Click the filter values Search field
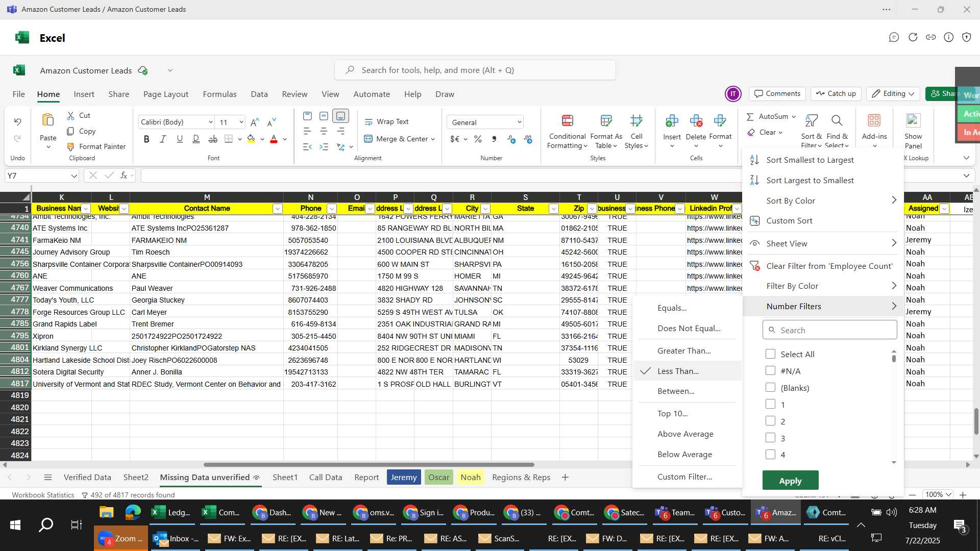 (829, 330)
